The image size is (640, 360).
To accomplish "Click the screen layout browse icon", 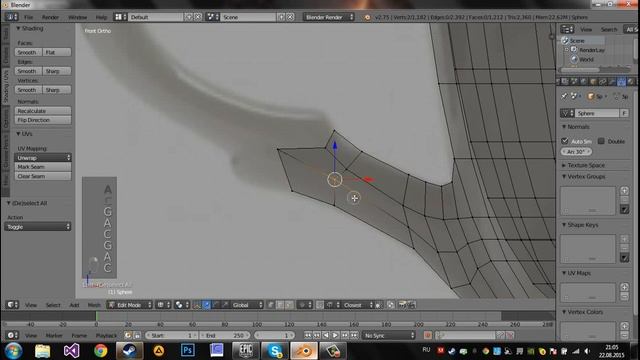I will [x=120, y=17].
